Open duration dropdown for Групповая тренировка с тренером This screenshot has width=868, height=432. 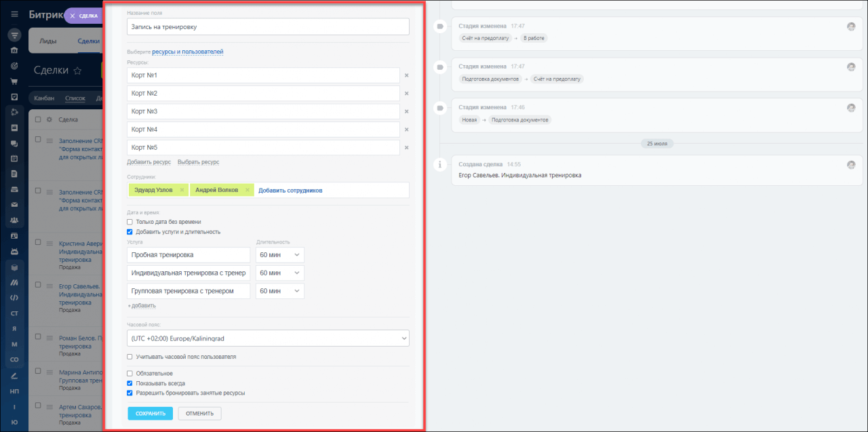tap(279, 291)
